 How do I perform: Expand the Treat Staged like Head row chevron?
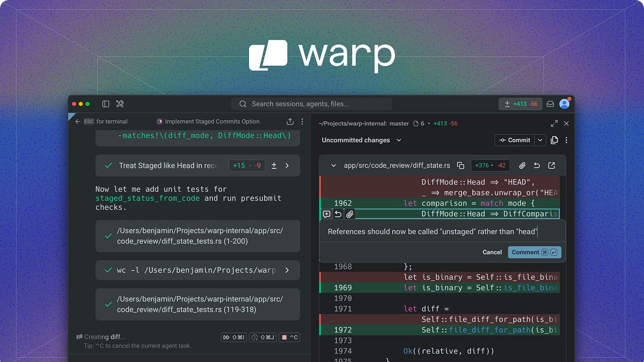287,166
